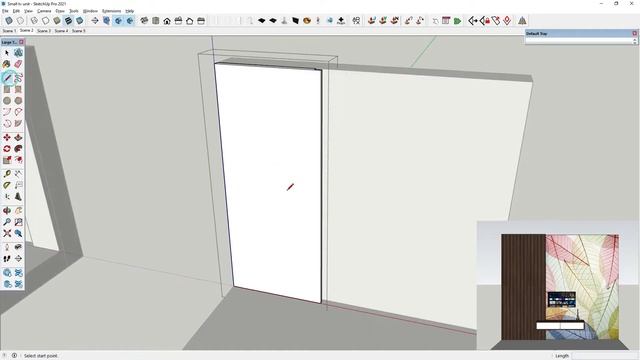The height and width of the screenshot is (360, 640).
Task: Open the Camera menu
Action: pyautogui.click(x=44, y=11)
